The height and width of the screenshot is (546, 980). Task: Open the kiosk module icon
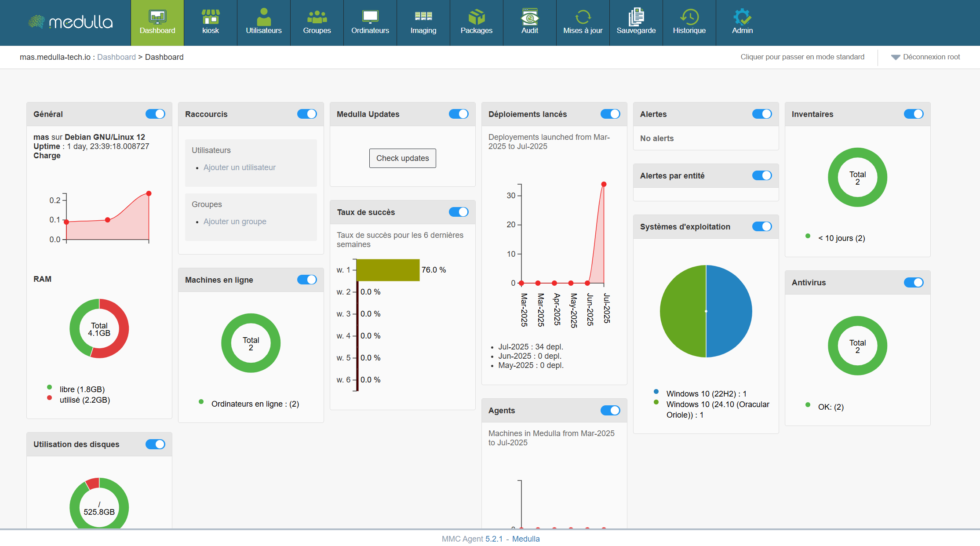click(211, 22)
